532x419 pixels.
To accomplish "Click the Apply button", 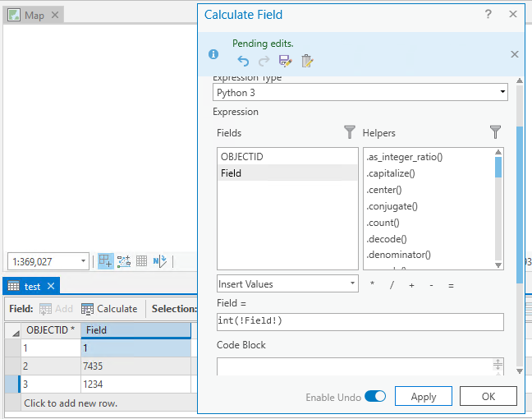I will 424,397.
